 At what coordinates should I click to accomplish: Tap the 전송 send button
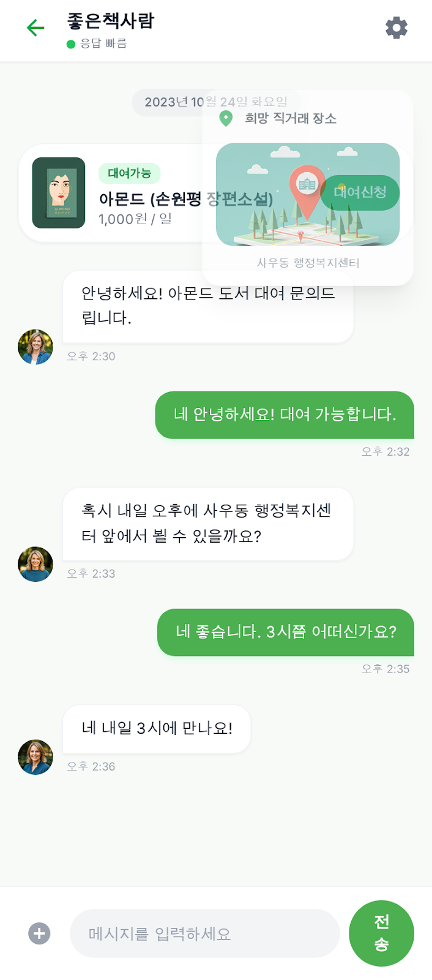381,933
